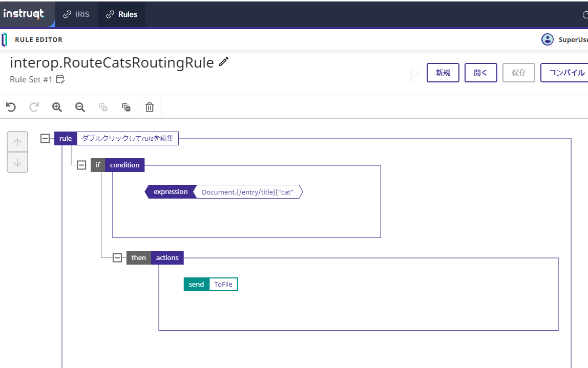Click the redo arrow icon
This screenshot has height=368, width=588.
[34, 107]
